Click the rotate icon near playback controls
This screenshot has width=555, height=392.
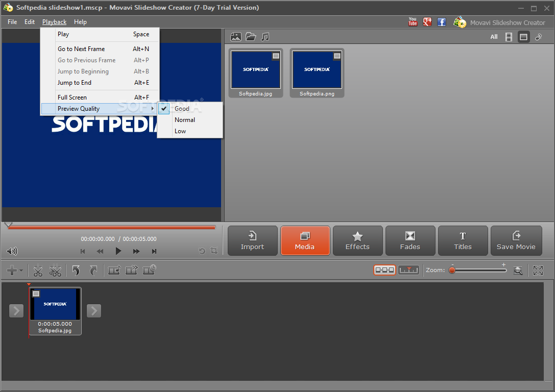coord(202,251)
